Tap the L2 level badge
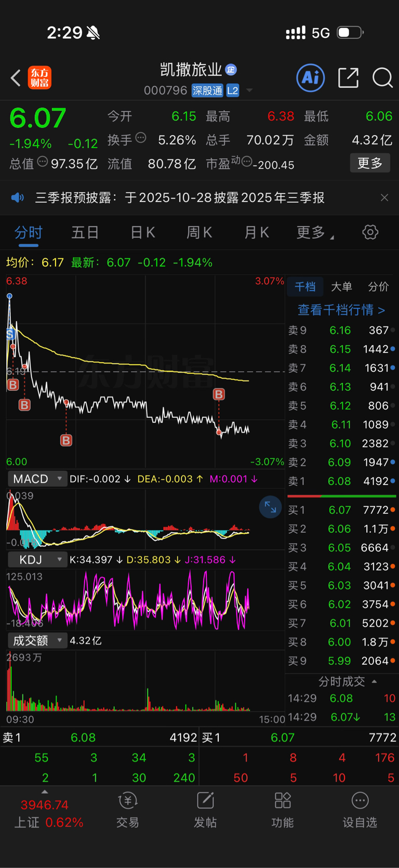 (232, 90)
